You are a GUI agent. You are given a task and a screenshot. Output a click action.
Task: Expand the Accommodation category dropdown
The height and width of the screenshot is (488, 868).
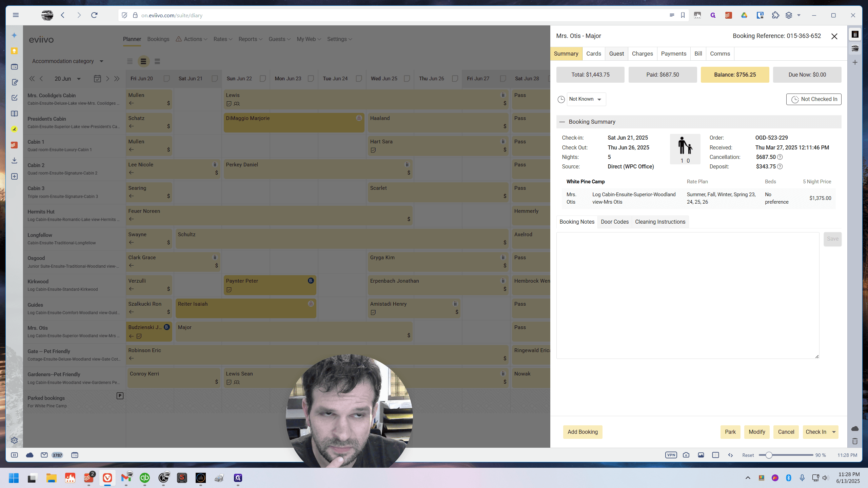[68, 61]
